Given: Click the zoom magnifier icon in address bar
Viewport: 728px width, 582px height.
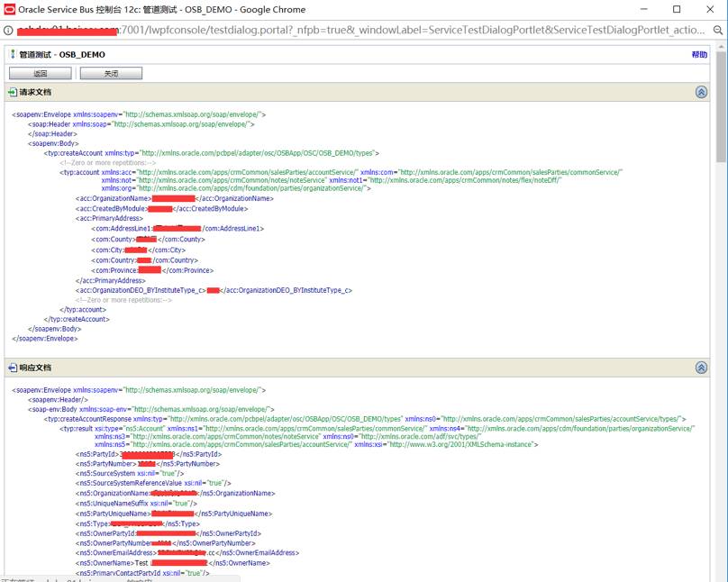Looking at the screenshot, I should pos(718,30).
